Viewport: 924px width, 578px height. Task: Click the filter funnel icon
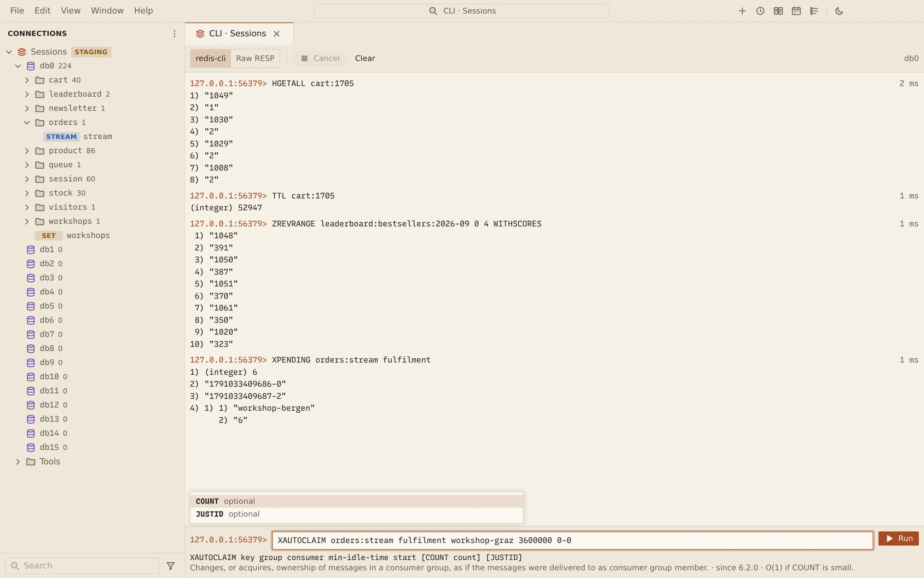(171, 565)
